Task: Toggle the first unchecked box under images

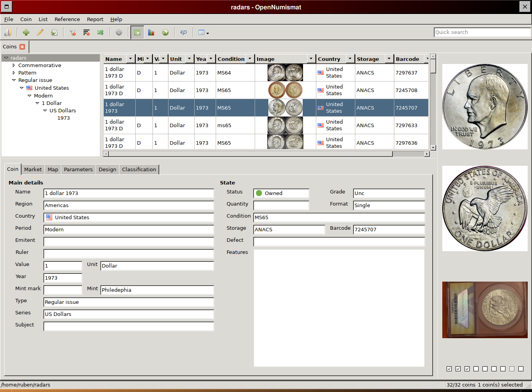Action: pos(476,369)
